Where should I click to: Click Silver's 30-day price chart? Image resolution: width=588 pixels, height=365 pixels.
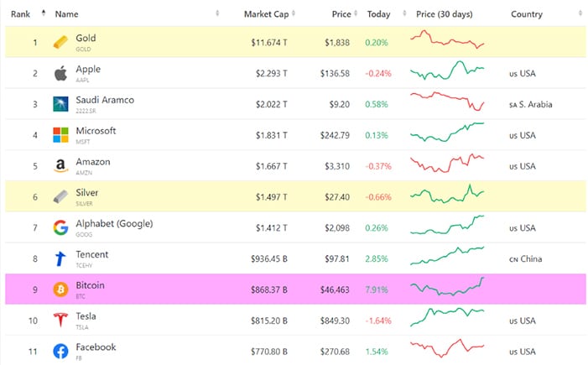point(447,194)
